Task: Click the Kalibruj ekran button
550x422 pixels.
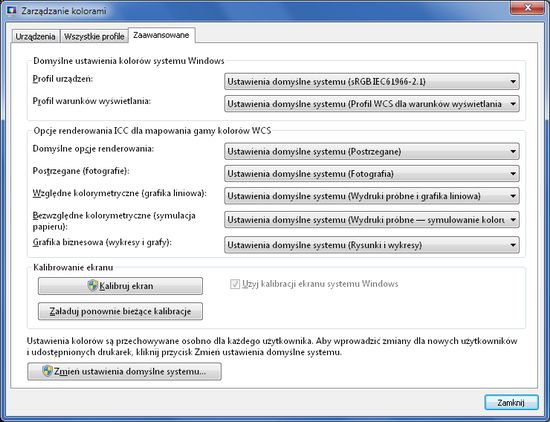Action: click(x=120, y=286)
